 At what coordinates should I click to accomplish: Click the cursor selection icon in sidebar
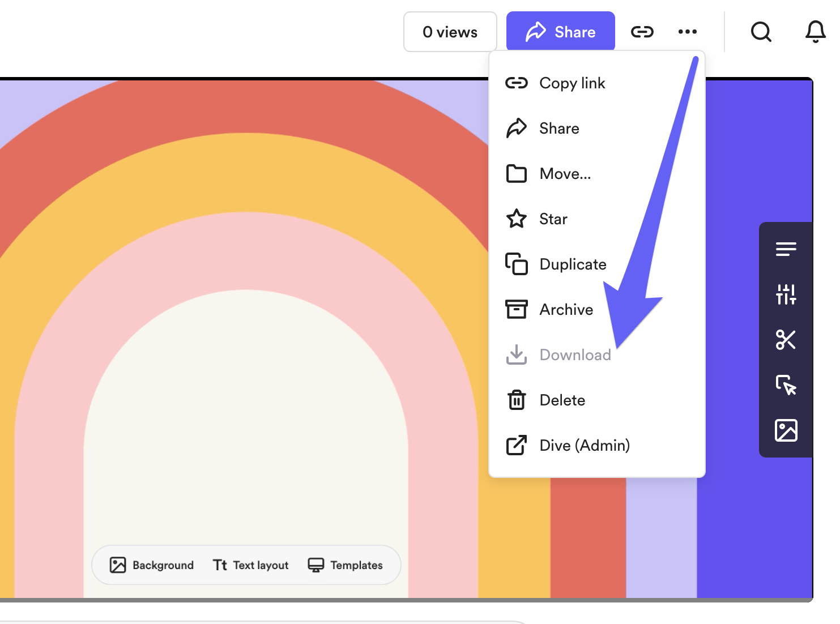pos(786,385)
